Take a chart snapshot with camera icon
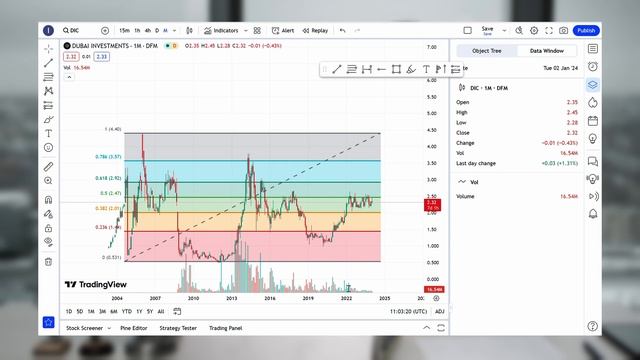 pos(564,31)
